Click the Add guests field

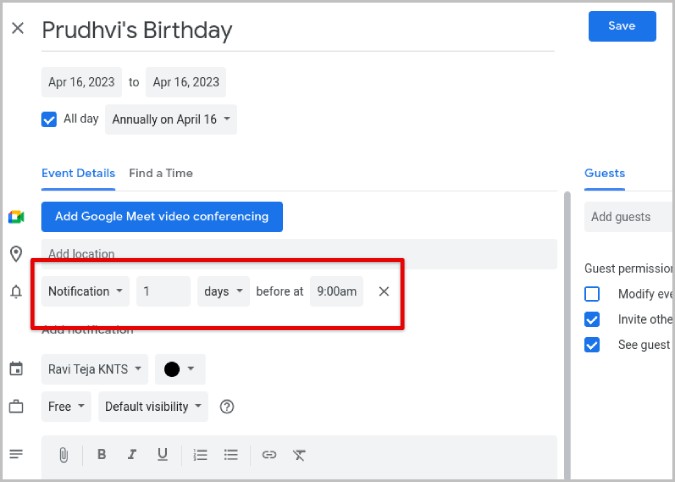point(629,217)
